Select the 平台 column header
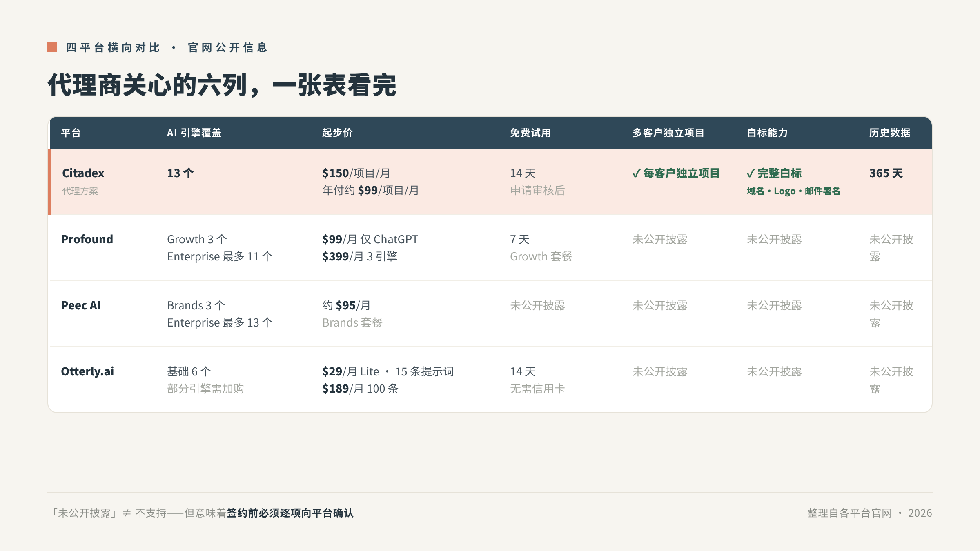This screenshot has height=551, width=980. click(71, 133)
